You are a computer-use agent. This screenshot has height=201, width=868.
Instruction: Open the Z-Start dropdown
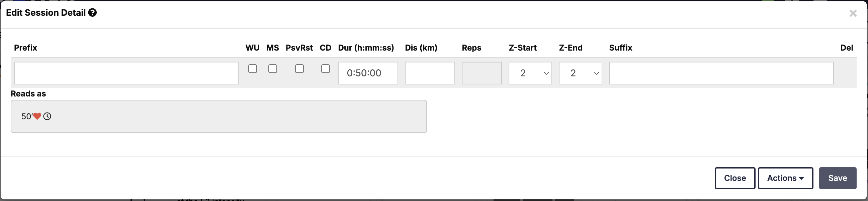click(530, 73)
